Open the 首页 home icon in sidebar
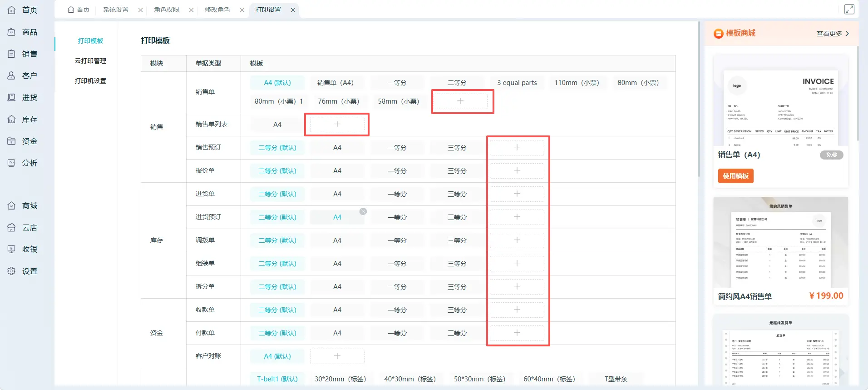Screen dimensions: 868x390 point(12,10)
